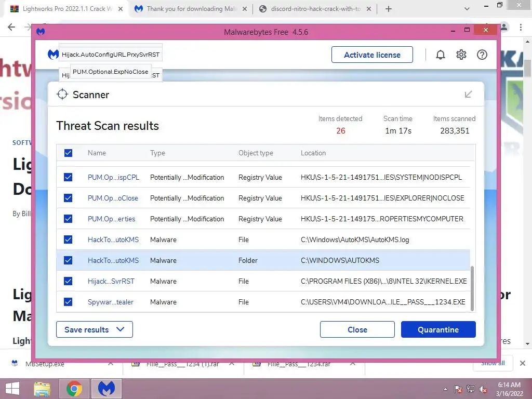The width and height of the screenshot is (532, 399).
Task: Close the Lightworks Pro tab
Action: pyautogui.click(x=121, y=9)
